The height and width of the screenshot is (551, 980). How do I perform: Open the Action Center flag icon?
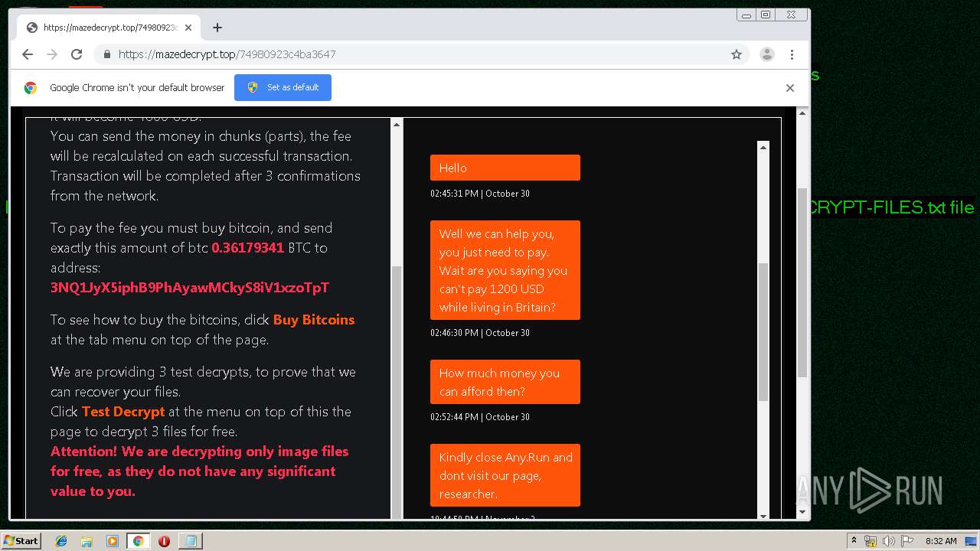(907, 541)
